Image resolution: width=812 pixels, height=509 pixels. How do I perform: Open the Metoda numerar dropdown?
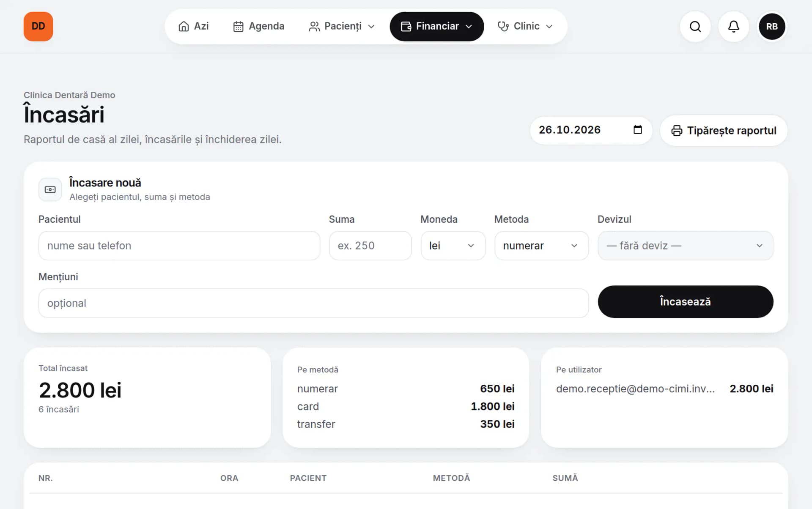tap(541, 246)
